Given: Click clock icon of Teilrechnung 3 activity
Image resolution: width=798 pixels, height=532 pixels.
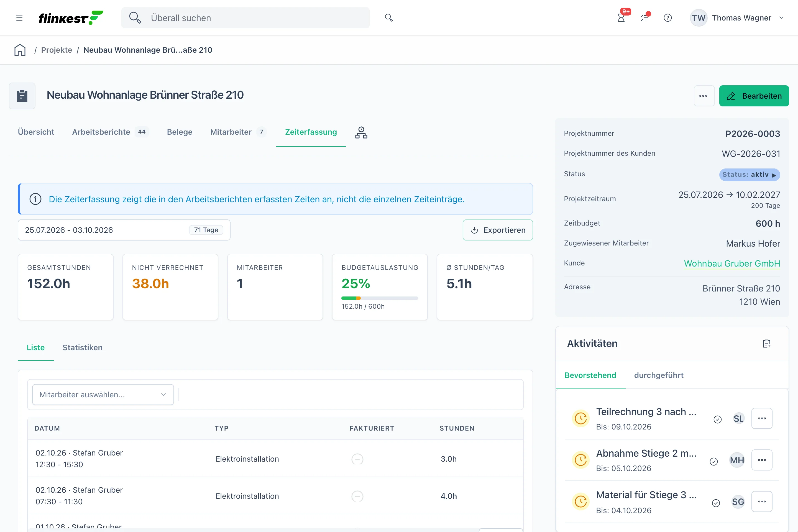Looking at the screenshot, I should point(580,418).
